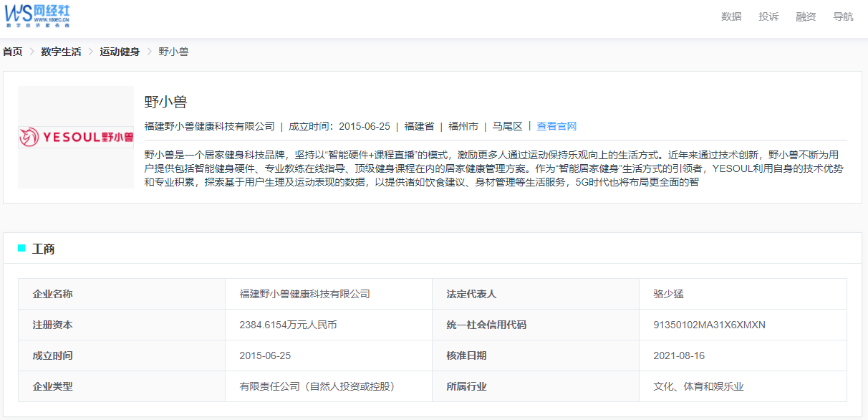This screenshot has height=420, width=868.
Task: Click the 福州市 text
Action: point(463,126)
